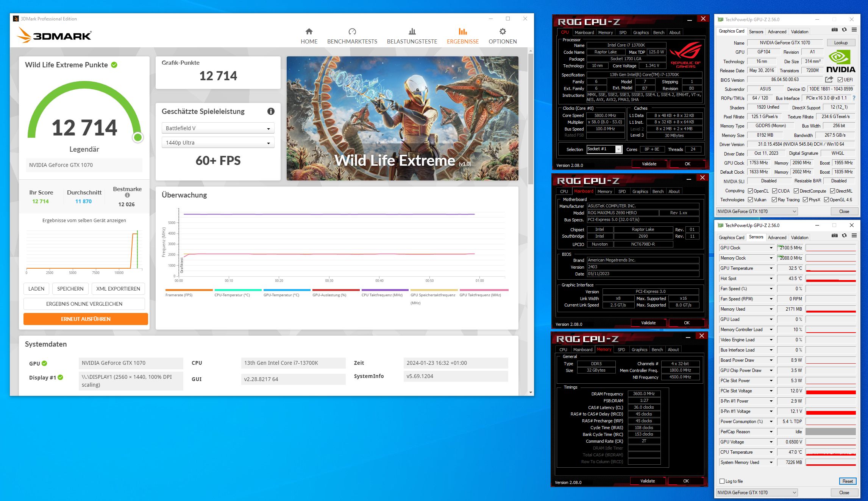Open hamburger menu in GPU-Z Sensors window
Viewport: 868px width, 501px height.
tap(854, 235)
